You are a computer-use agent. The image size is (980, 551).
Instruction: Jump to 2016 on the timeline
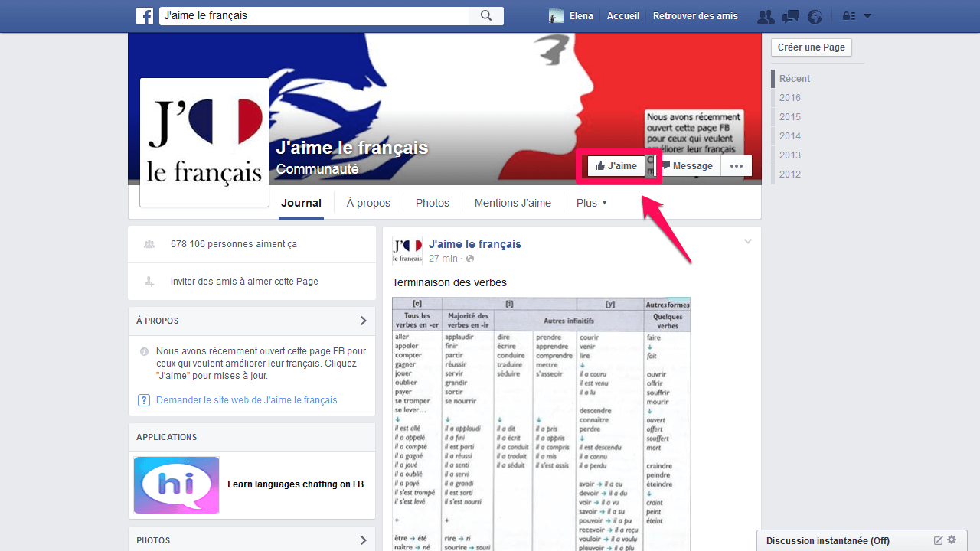(790, 98)
